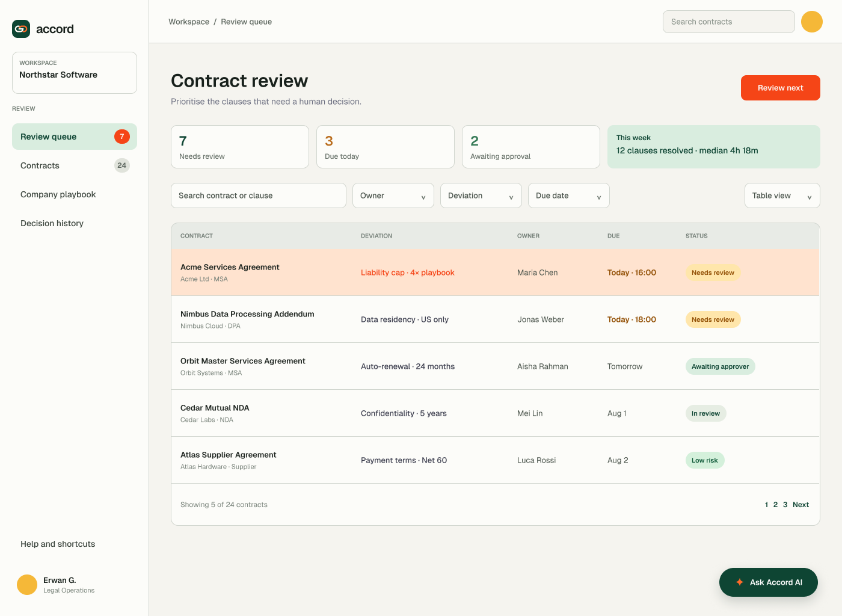This screenshot has width=842, height=616.
Task: Click owner Aisha Rahman
Action: 542,366
